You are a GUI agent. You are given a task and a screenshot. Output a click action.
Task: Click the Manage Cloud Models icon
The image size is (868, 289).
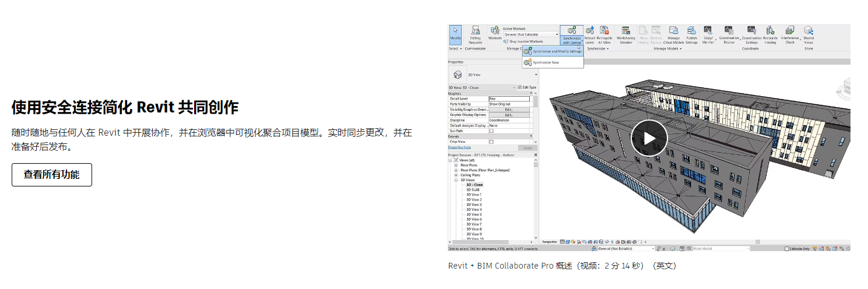[x=674, y=34]
